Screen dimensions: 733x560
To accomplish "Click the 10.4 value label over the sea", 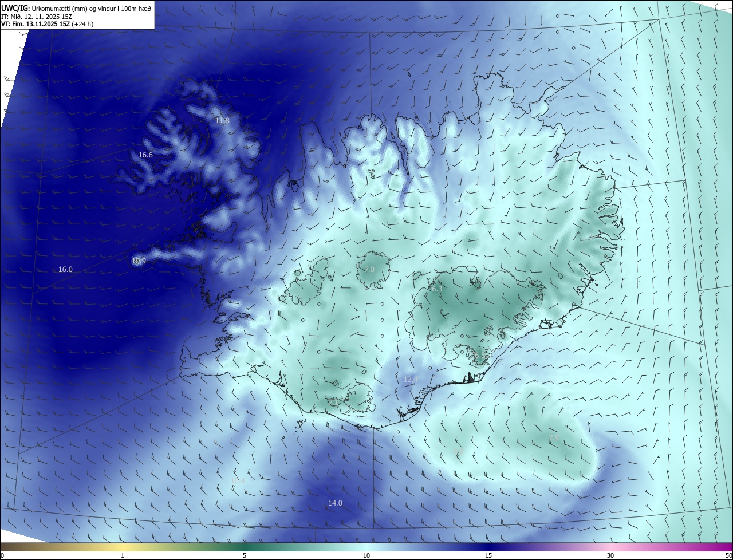I will (238, 481).
